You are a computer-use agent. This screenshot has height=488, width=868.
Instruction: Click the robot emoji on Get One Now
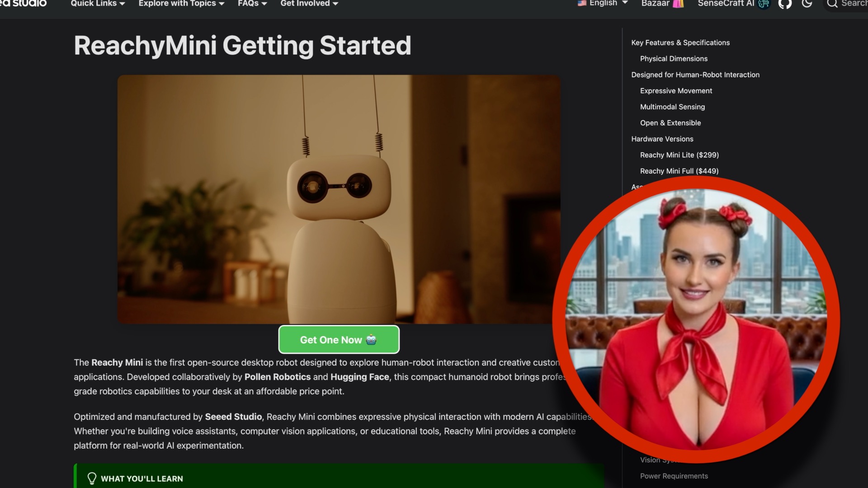pos(371,340)
